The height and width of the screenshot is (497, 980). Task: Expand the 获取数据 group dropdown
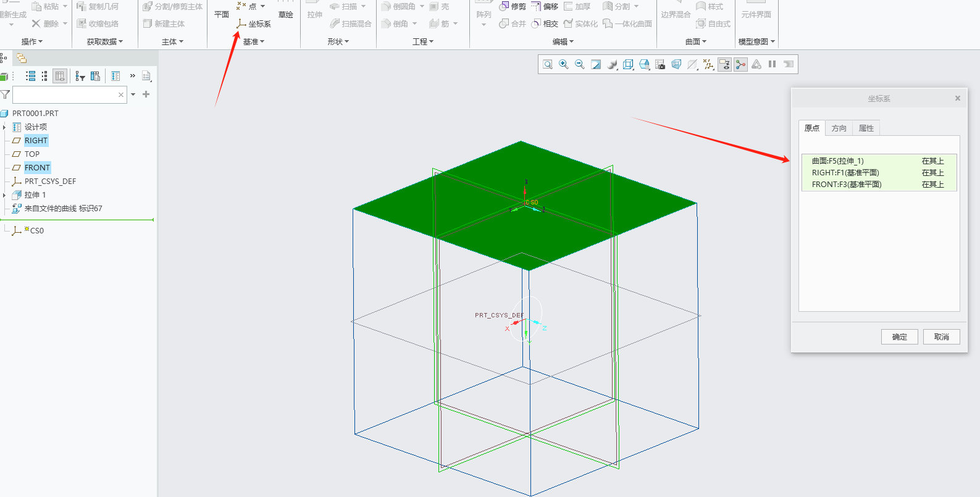105,41
